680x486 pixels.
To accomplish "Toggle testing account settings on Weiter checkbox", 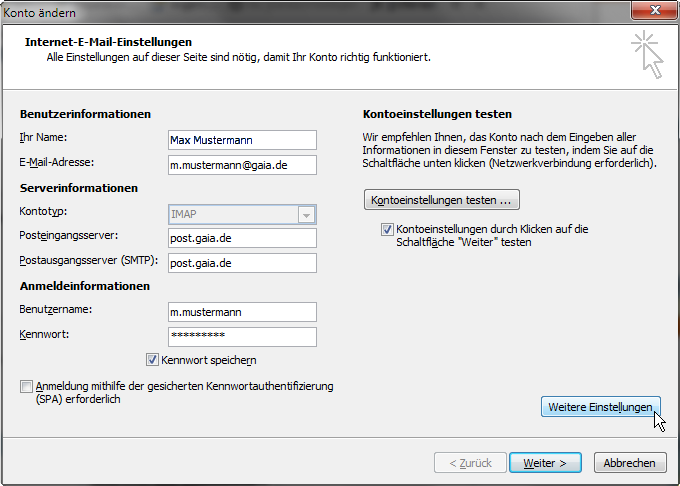I will (387, 229).
